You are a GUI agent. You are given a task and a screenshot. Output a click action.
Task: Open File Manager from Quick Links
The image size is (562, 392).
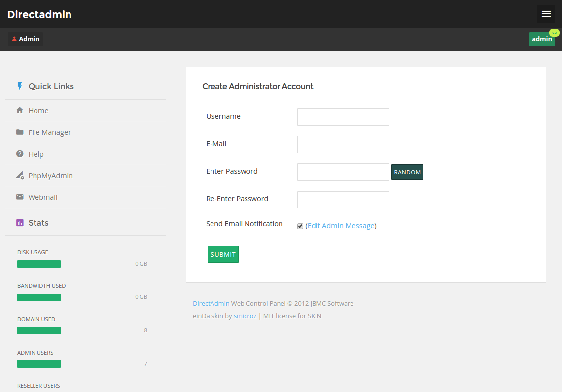pyautogui.click(x=49, y=132)
